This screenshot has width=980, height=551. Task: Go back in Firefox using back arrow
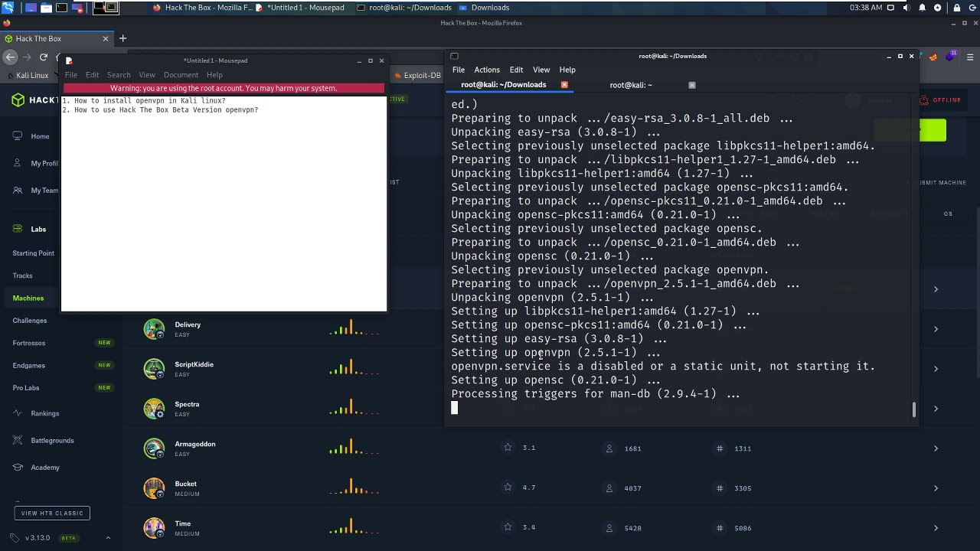point(10,57)
